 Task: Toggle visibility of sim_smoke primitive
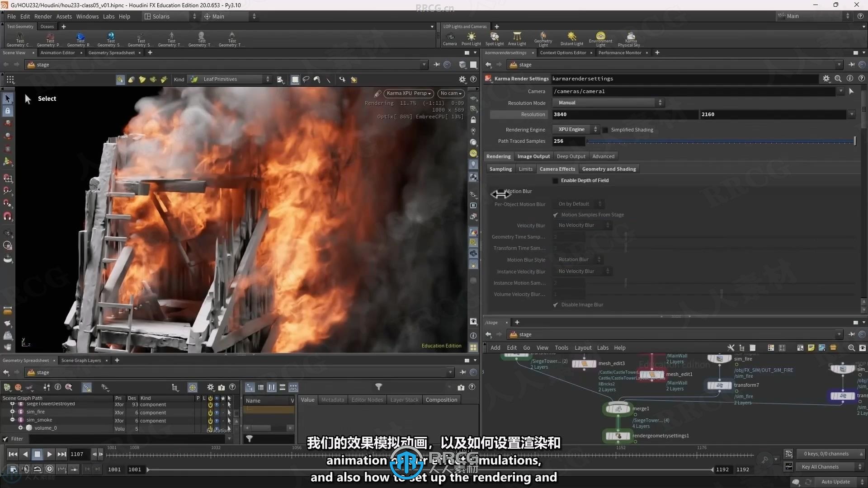(217, 421)
